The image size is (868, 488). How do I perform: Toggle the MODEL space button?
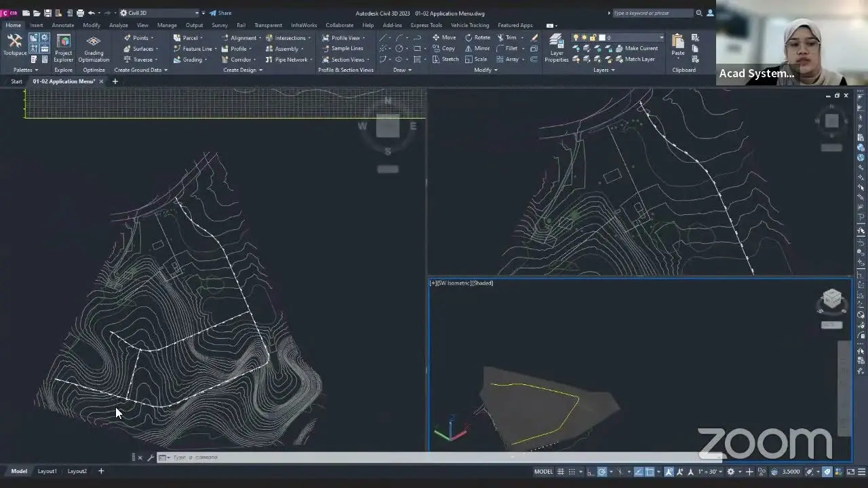[543, 472]
